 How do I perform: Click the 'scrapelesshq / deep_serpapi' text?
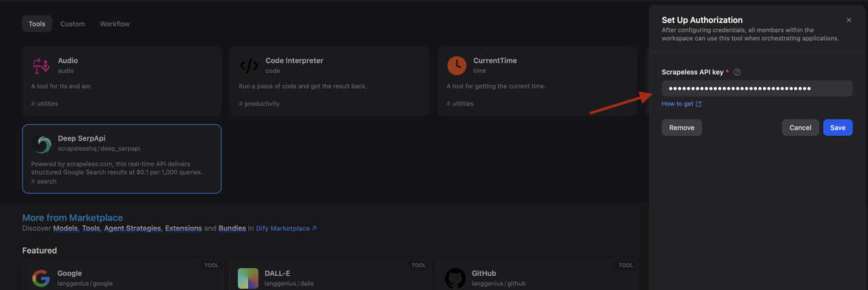[x=99, y=148]
